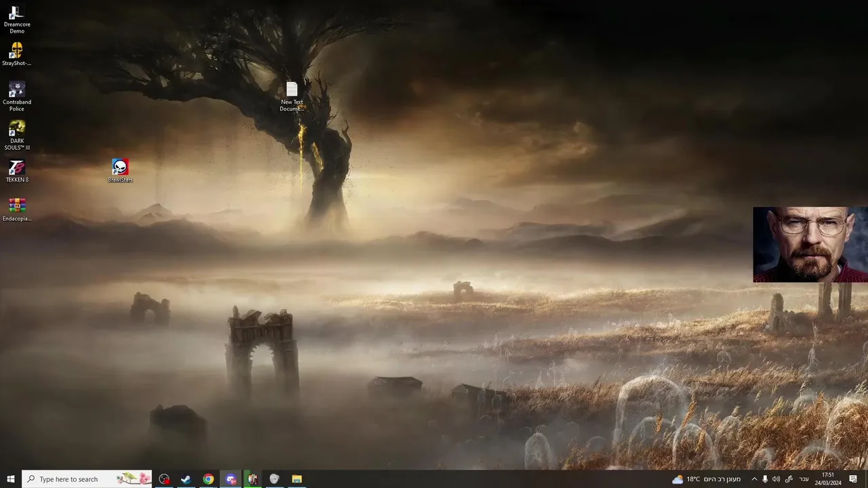The image size is (868, 488).
Task: Open the 18°C weather widget
Action: (x=706, y=479)
